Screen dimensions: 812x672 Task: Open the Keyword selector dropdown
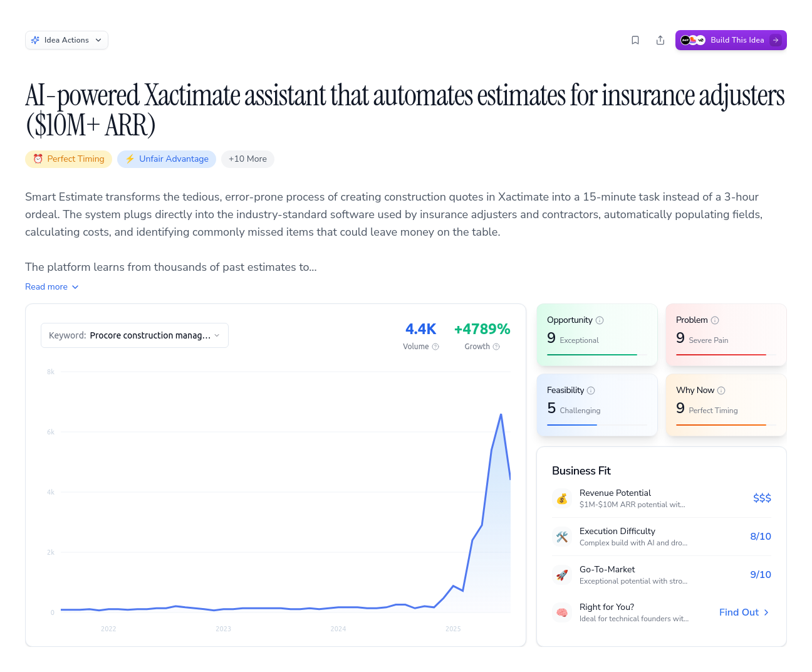[x=135, y=335]
